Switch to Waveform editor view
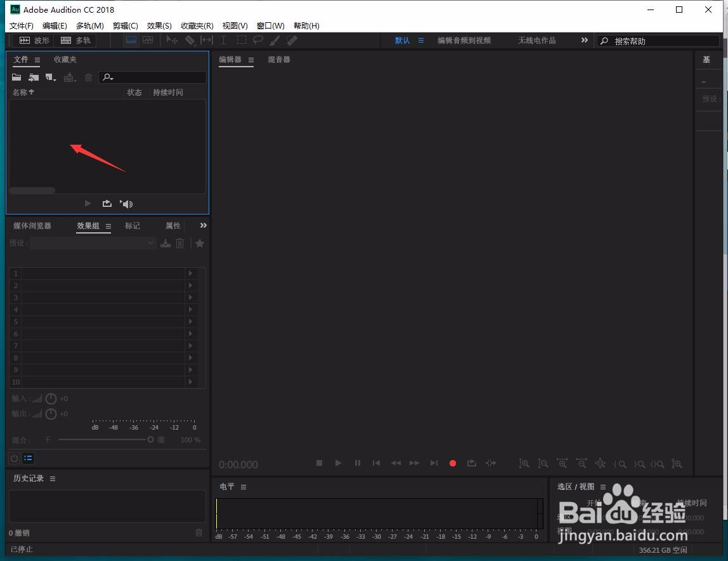This screenshot has width=728, height=561. 34,41
